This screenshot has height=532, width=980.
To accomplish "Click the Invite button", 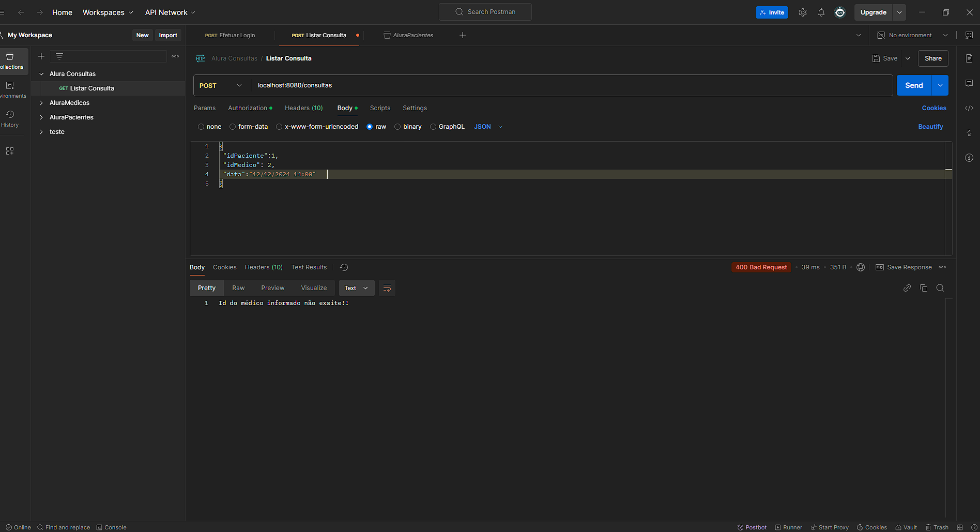I will tap(772, 12).
